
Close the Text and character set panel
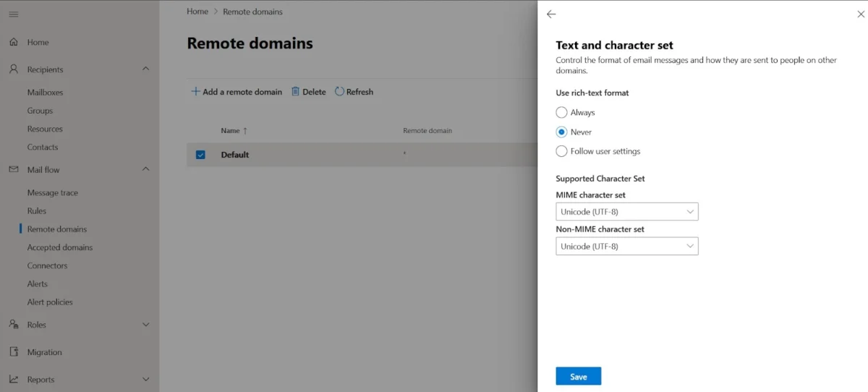coord(861,14)
